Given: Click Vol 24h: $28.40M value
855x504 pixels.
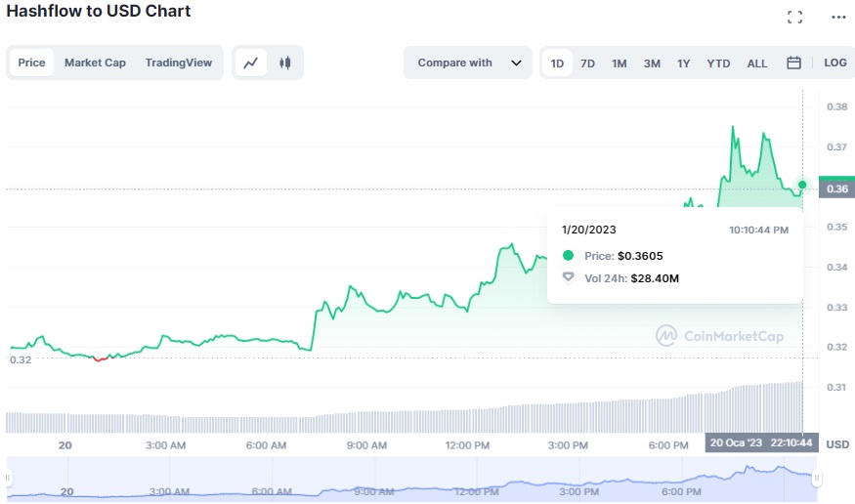Looking at the screenshot, I should 631,278.
